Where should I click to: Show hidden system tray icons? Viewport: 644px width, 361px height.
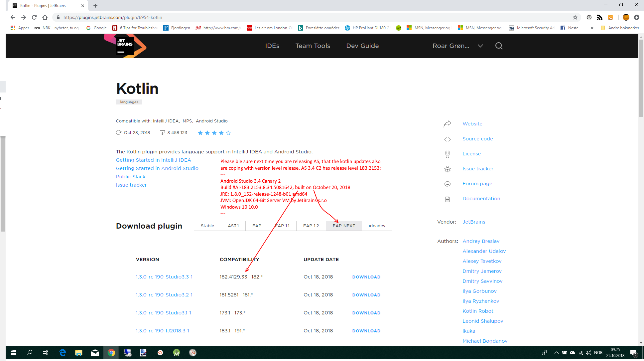click(x=556, y=353)
